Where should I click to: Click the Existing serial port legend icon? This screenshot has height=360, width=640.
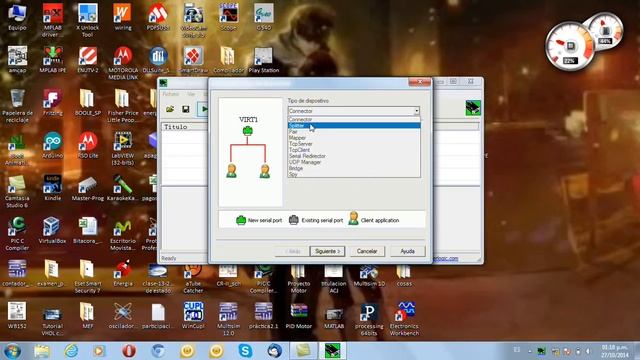(x=293, y=220)
